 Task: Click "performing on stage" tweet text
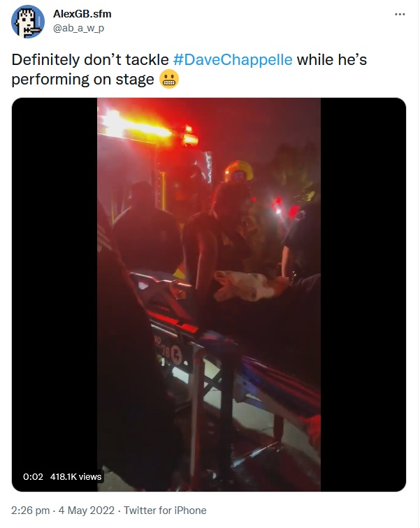pos(83,80)
